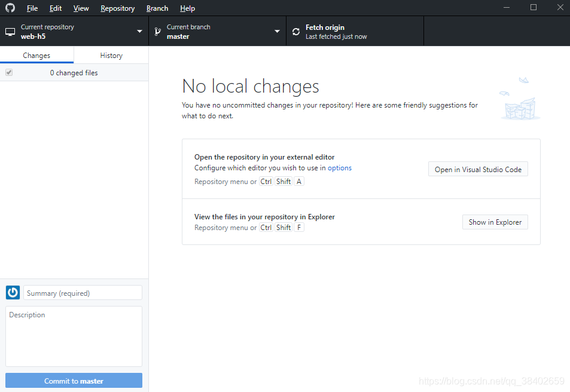Click the master branch name in toolbar

pos(178,36)
